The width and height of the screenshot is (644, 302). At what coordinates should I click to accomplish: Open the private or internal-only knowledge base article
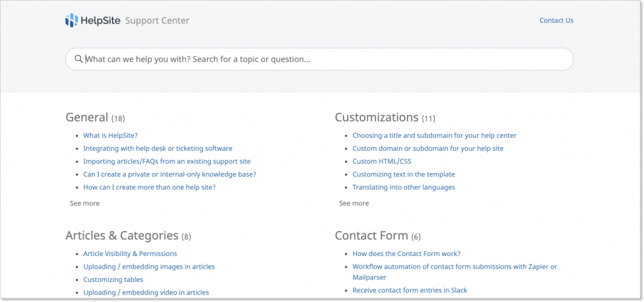(170, 174)
